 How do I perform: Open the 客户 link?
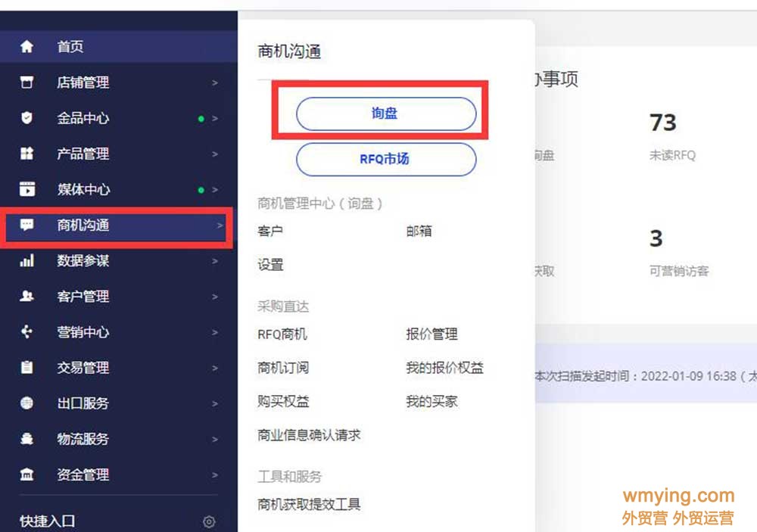pyautogui.click(x=270, y=232)
